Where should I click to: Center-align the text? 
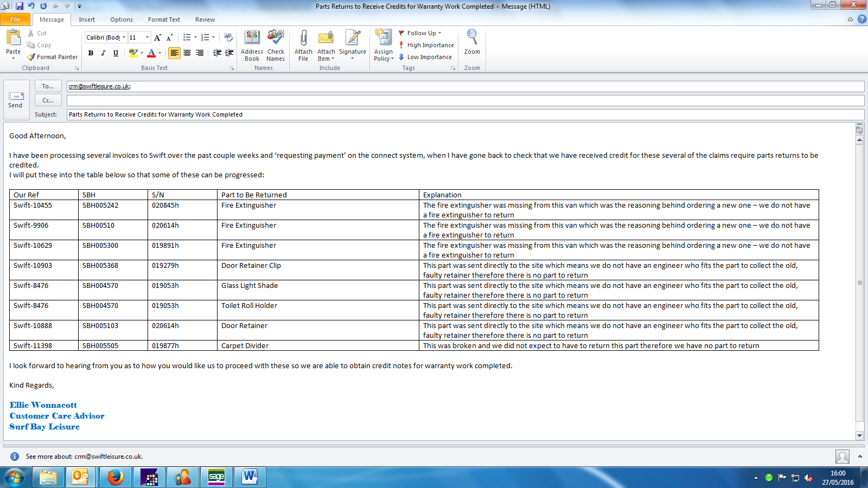(x=187, y=53)
